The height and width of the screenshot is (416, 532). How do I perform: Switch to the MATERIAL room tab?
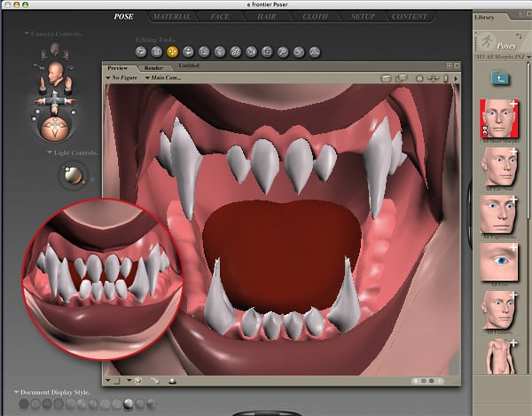(x=171, y=16)
